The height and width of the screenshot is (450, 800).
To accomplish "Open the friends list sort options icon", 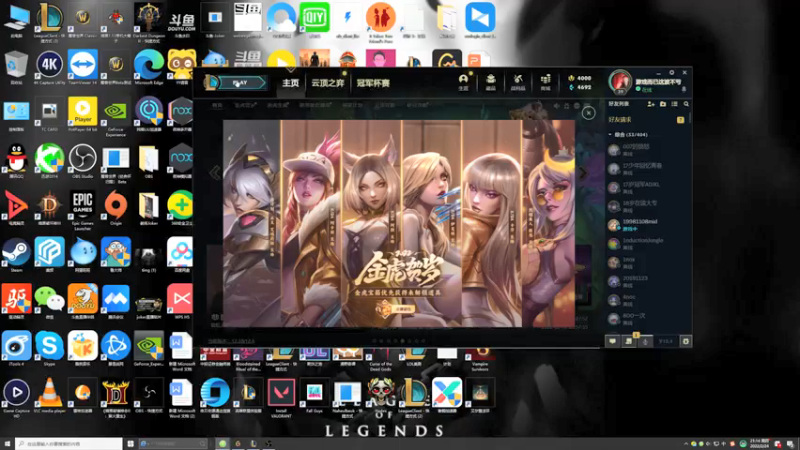I will 674,104.
